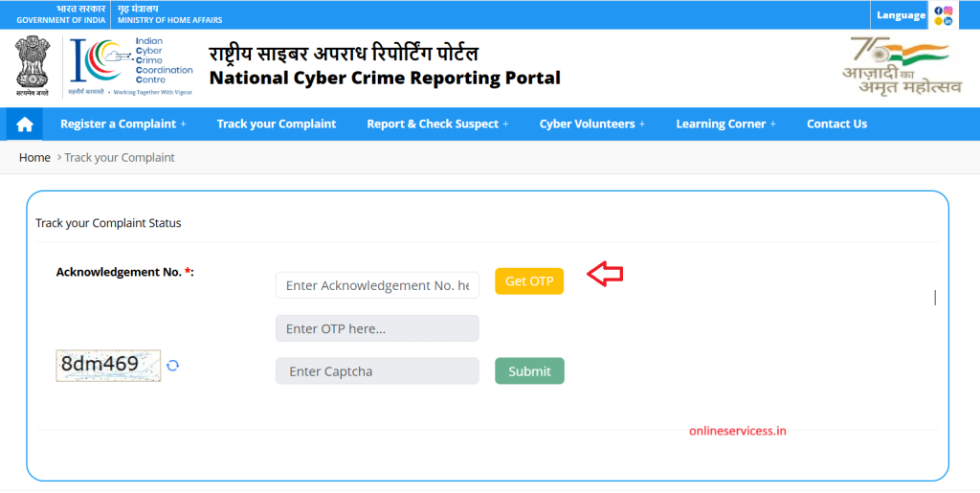Open the Instagram social icon
This screenshot has width=980, height=493.
(948, 11)
